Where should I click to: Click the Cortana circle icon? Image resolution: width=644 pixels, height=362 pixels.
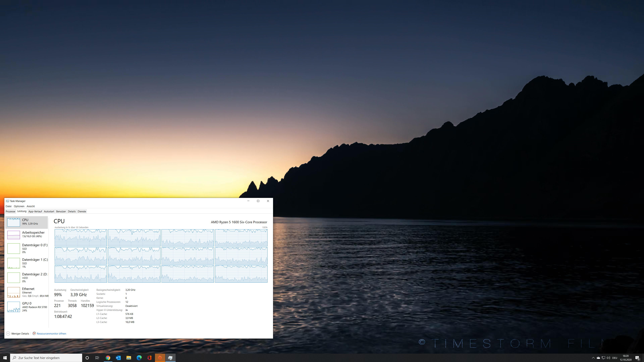pos(87,358)
